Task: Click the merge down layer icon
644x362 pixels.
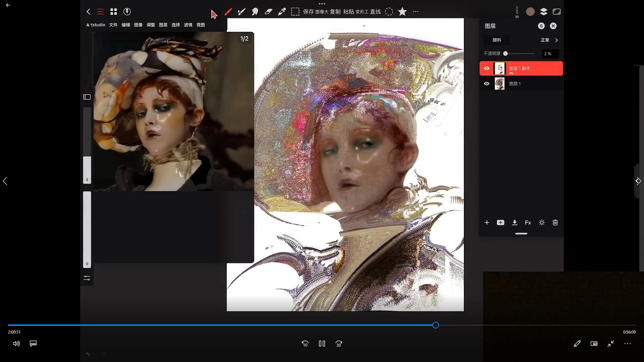Action: coord(515,223)
